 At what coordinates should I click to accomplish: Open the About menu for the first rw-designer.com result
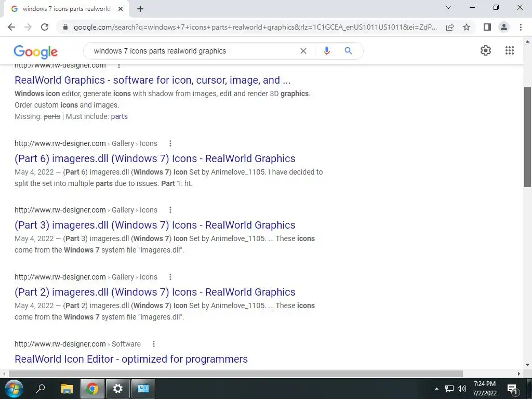(x=119, y=65)
